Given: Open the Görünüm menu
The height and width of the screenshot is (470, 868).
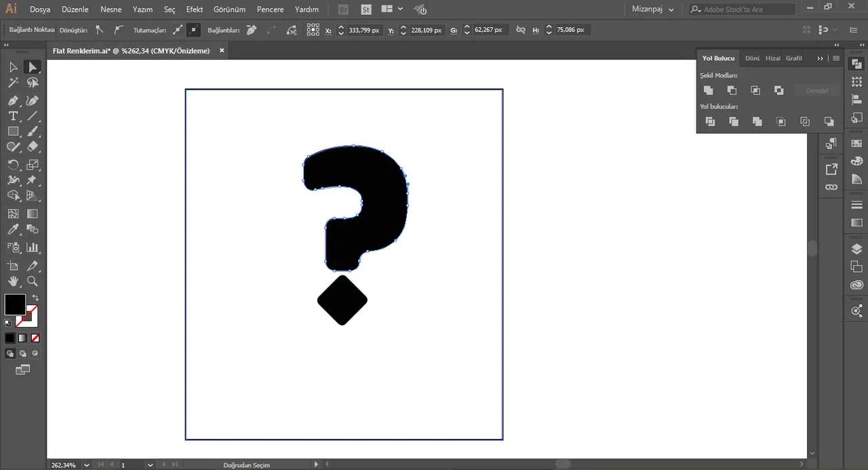Looking at the screenshot, I should 229,9.
